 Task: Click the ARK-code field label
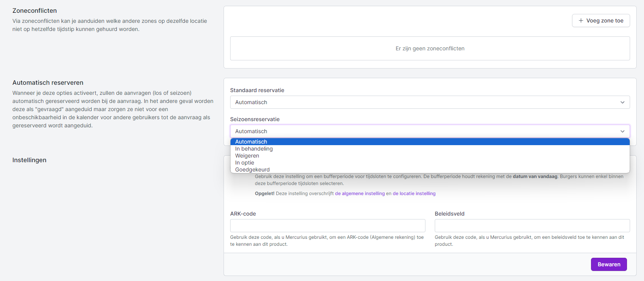point(243,214)
